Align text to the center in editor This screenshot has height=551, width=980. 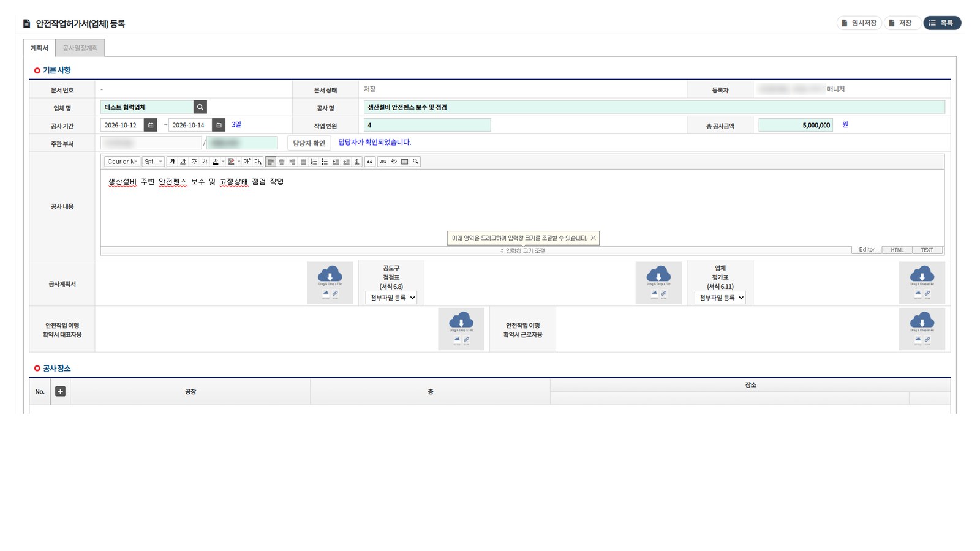pos(282,162)
